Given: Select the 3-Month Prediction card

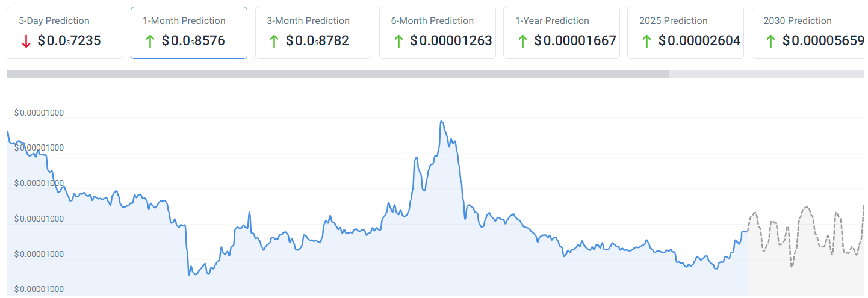Looking at the screenshot, I should pyautogui.click(x=313, y=33).
